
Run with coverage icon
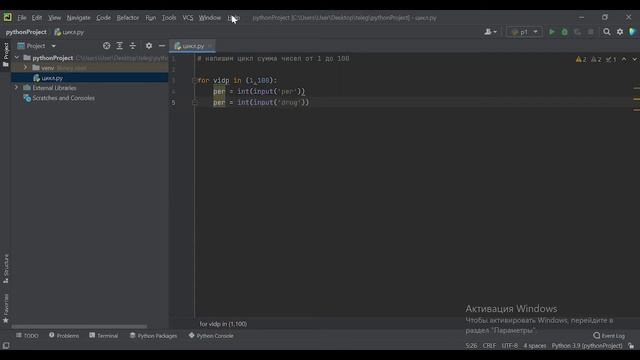578,32
